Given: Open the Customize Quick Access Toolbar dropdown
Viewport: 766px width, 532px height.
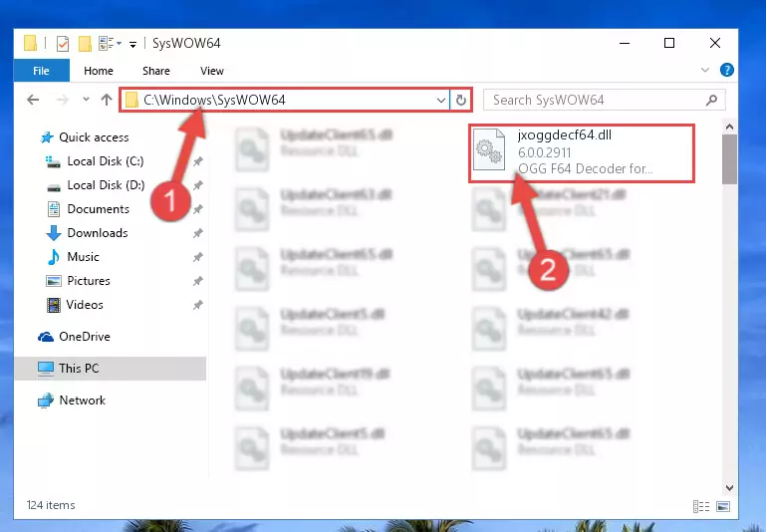Looking at the screenshot, I should click(132, 45).
